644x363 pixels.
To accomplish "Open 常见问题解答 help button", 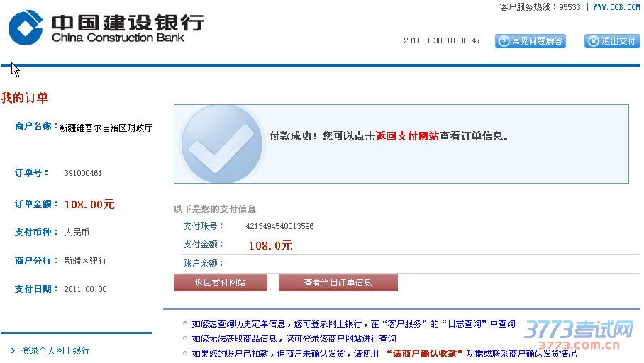I will coord(531,41).
